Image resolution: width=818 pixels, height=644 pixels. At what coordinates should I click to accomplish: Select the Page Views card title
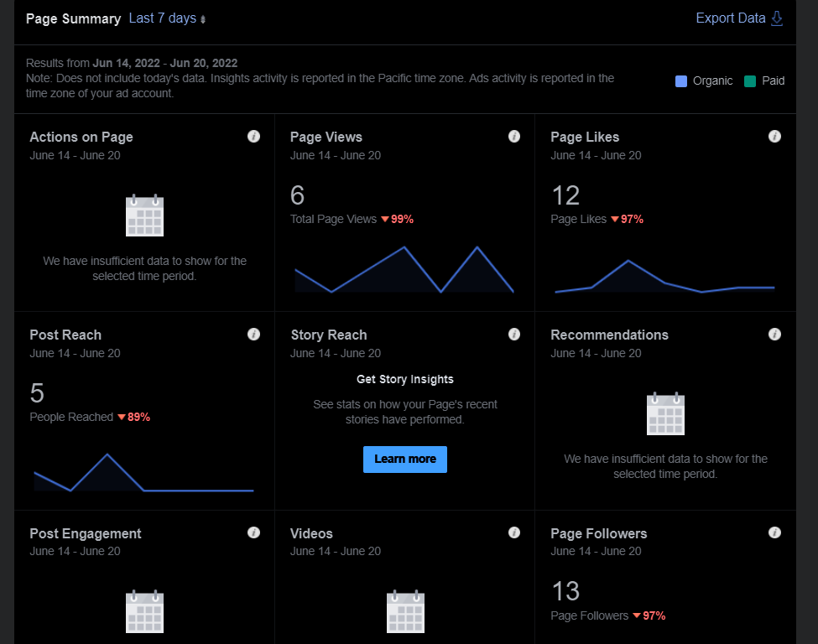[x=326, y=138]
